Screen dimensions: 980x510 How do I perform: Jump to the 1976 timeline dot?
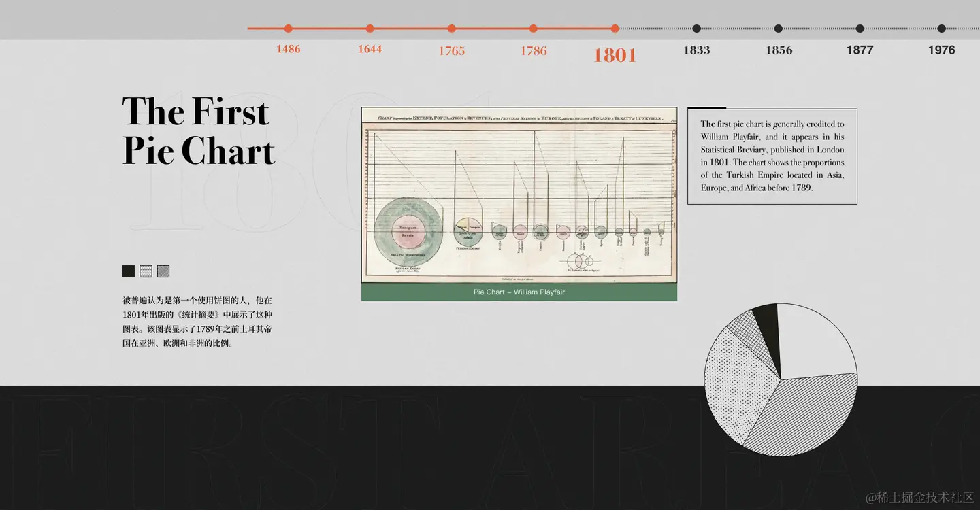click(x=942, y=29)
